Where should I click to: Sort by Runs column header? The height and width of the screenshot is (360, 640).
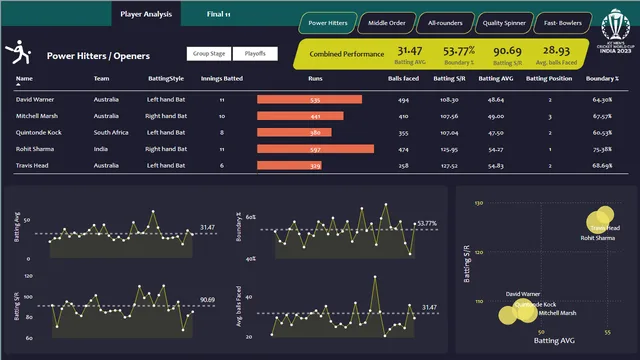[x=315, y=78]
